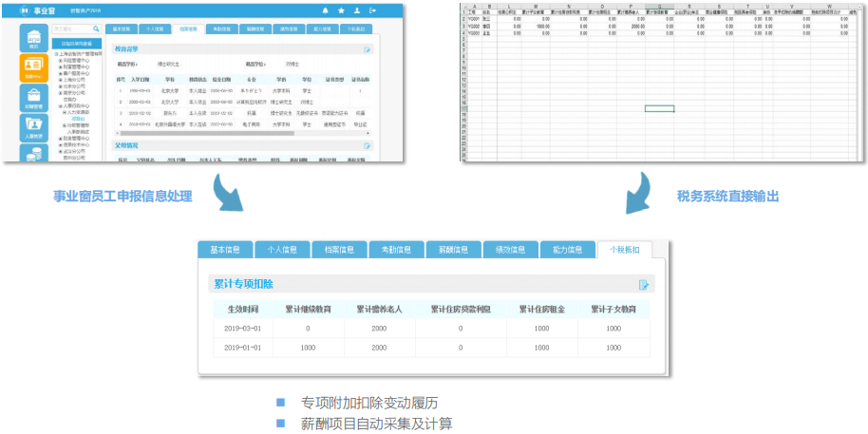Click edit icon of 累计专项扣除 section
The image size is (868, 434).
[x=644, y=284]
